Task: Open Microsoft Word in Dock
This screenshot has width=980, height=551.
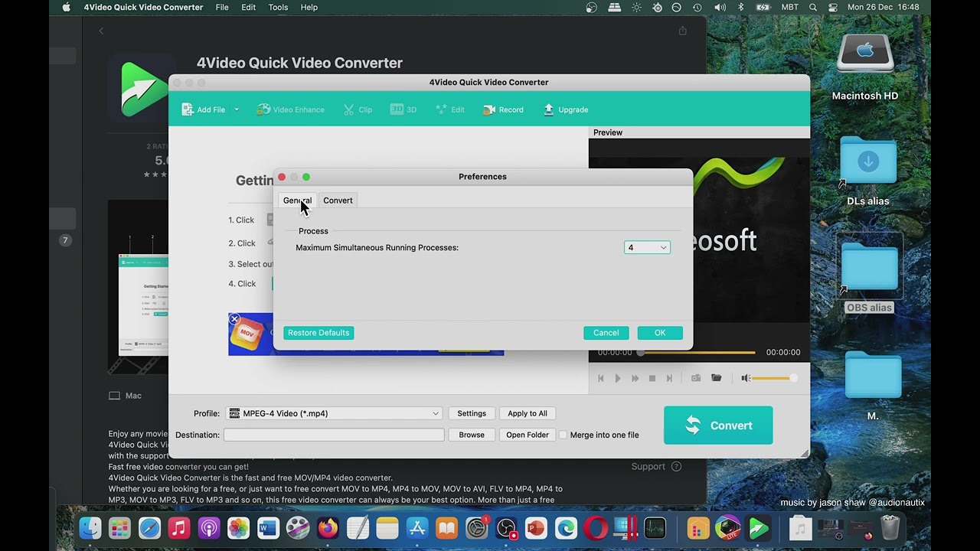Action: coord(269,528)
